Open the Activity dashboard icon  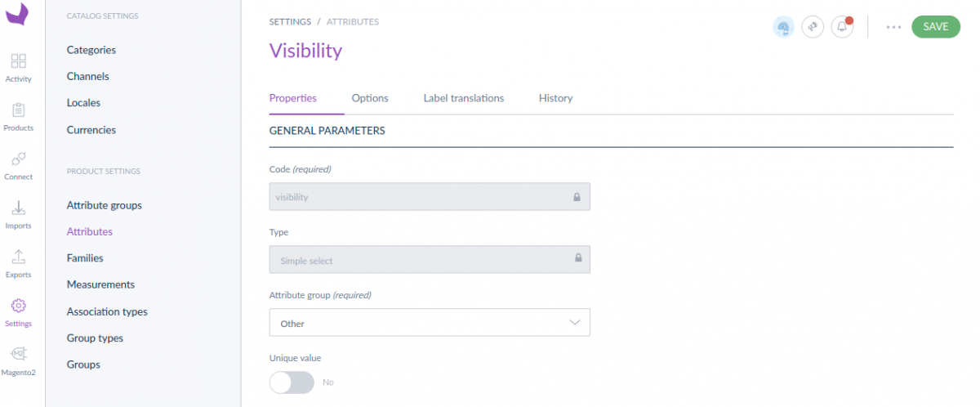click(x=18, y=62)
